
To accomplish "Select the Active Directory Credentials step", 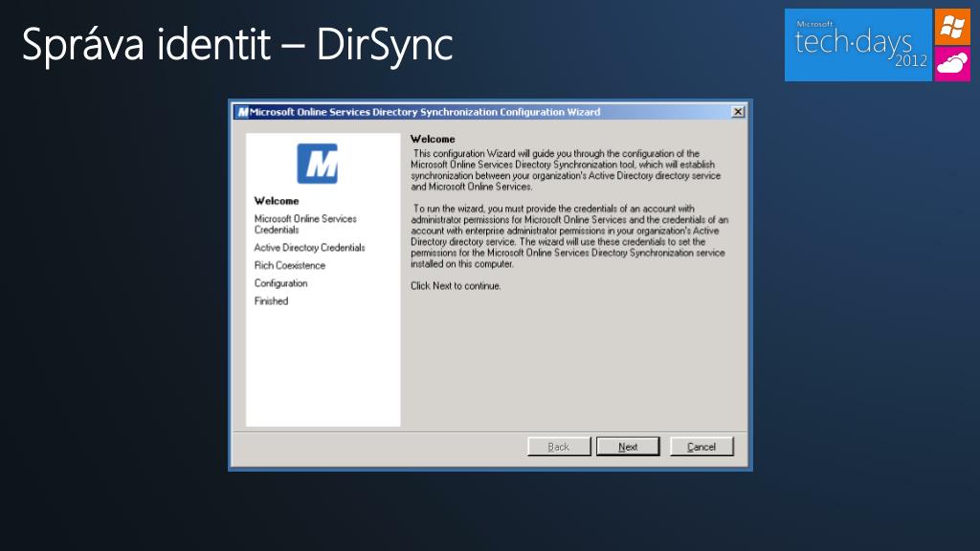I will point(309,248).
